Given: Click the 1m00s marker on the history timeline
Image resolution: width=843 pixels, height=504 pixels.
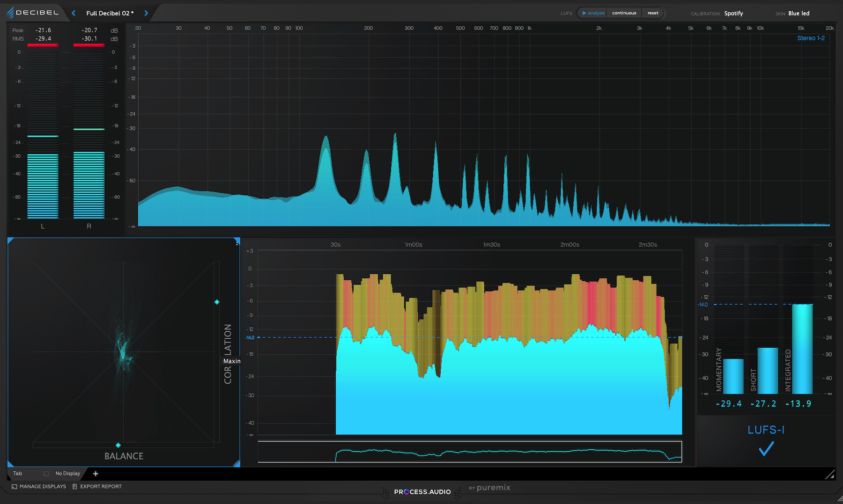Looking at the screenshot, I should (x=414, y=245).
